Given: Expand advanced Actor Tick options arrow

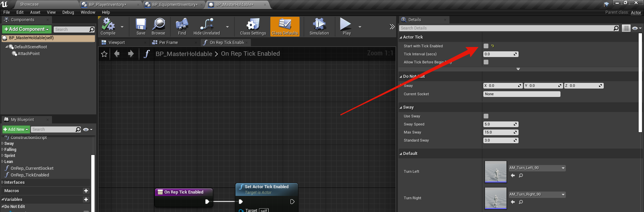Looking at the screenshot, I should 518,69.
